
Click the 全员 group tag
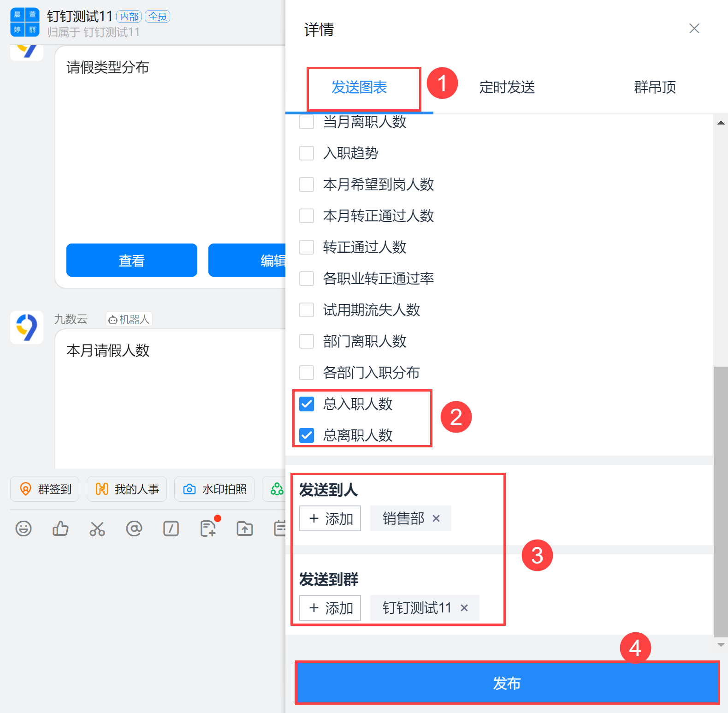click(158, 17)
